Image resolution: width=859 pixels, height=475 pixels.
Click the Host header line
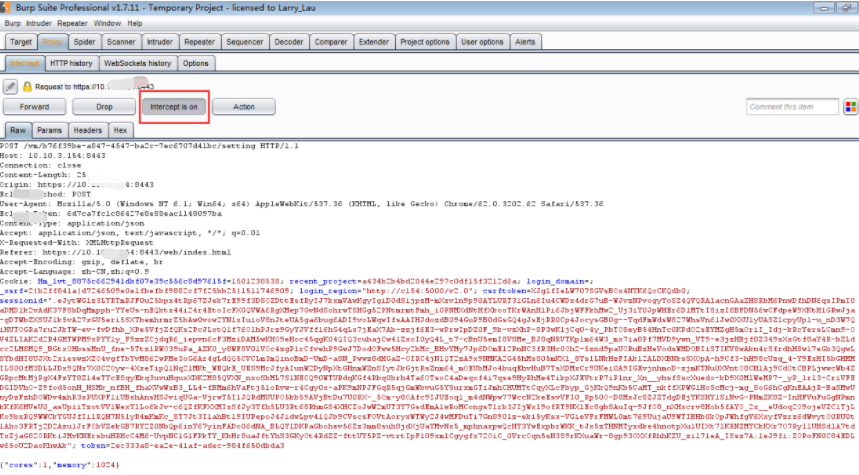coord(53,156)
